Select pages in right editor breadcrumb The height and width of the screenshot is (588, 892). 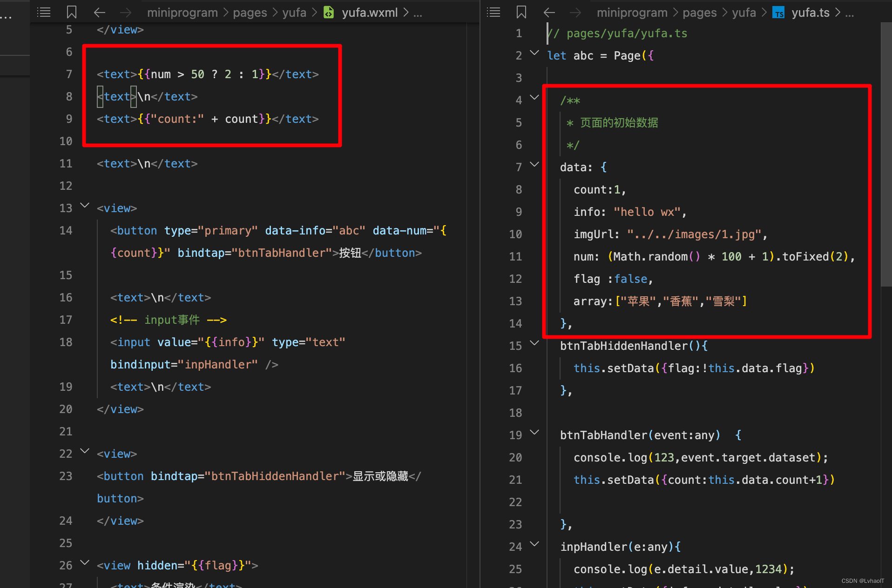[700, 13]
